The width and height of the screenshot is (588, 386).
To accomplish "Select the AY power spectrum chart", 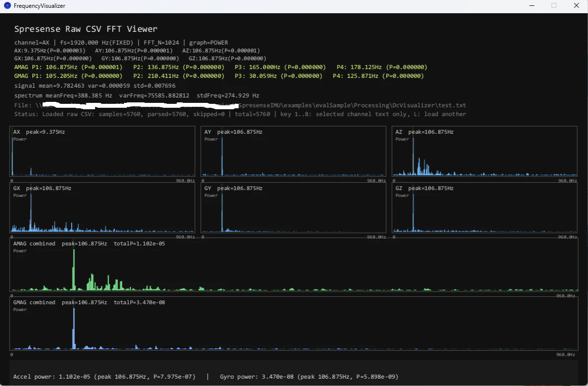I will coord(294,151).
